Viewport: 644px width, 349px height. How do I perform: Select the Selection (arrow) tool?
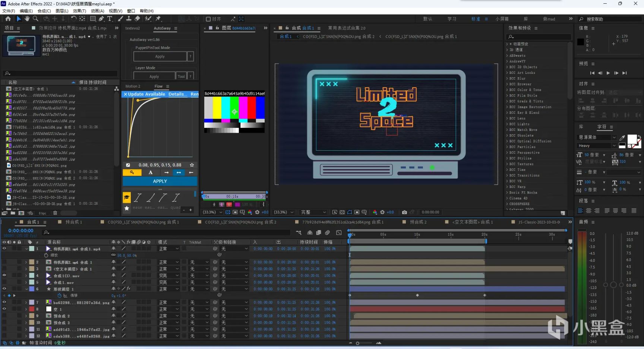coord(19,19)
